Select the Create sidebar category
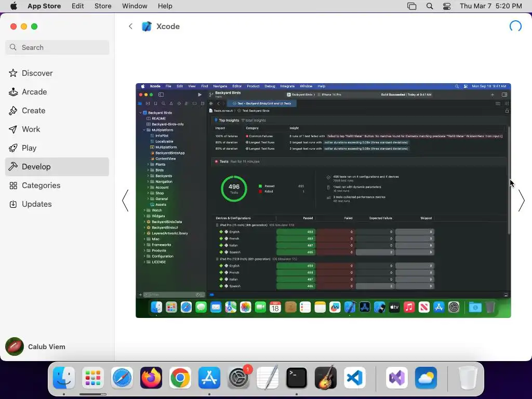The image size is (532, 399). [x=57, y=111]
